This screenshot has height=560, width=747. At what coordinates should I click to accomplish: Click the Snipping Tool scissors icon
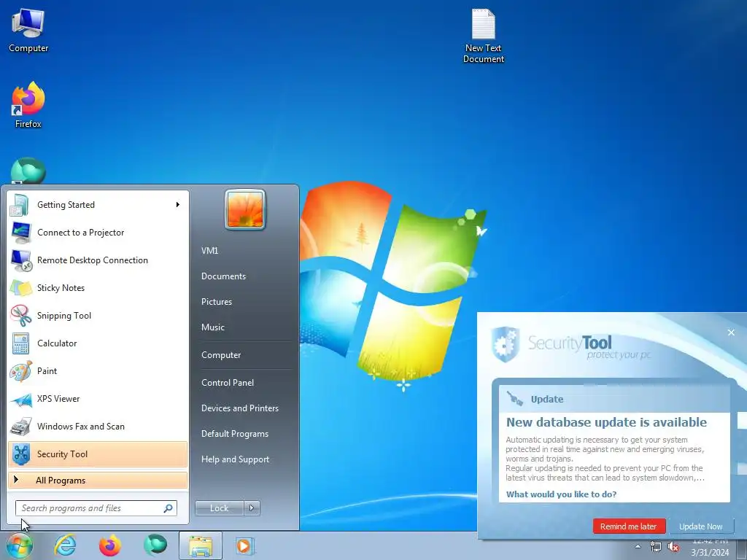[x=20, y=315]
